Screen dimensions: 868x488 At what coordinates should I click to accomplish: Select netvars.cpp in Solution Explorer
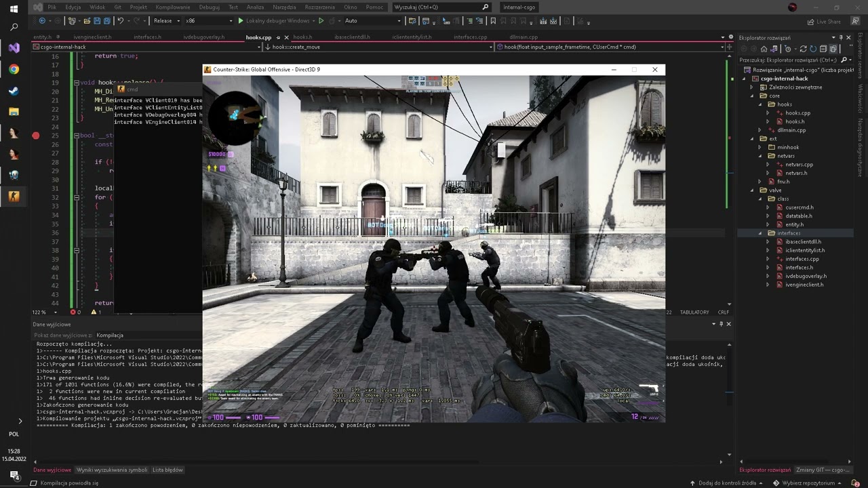click(799, 165)
